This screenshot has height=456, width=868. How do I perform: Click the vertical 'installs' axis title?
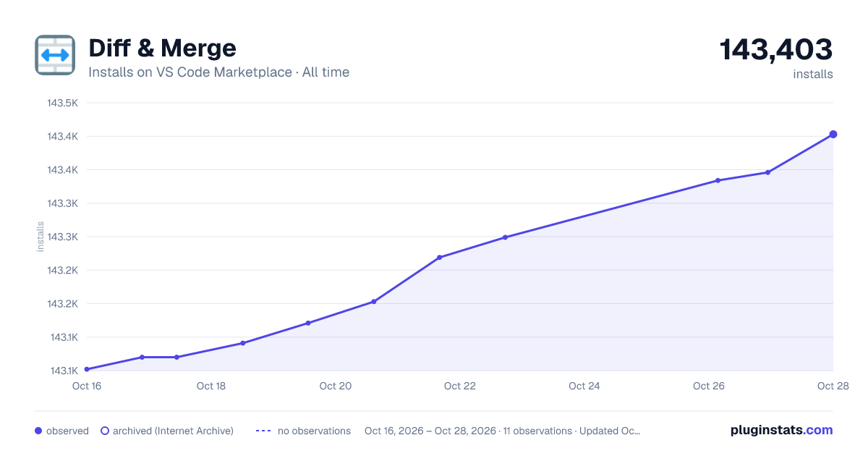[41, 237]
